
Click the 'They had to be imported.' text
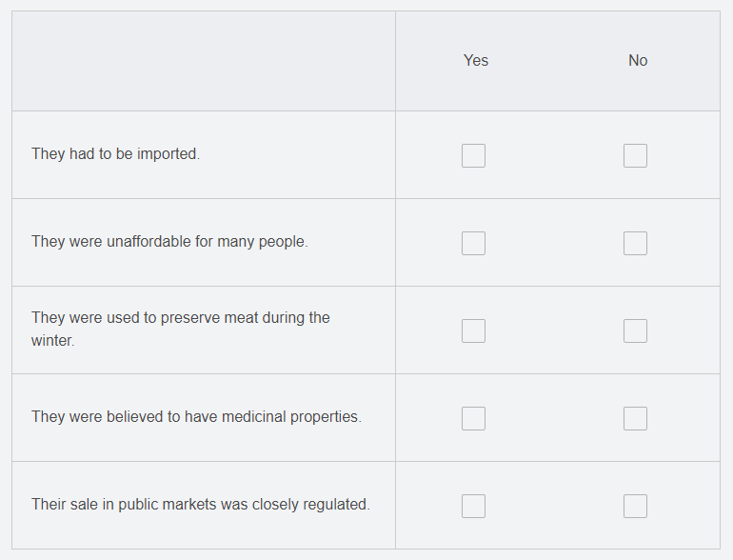tap(115, 154)
